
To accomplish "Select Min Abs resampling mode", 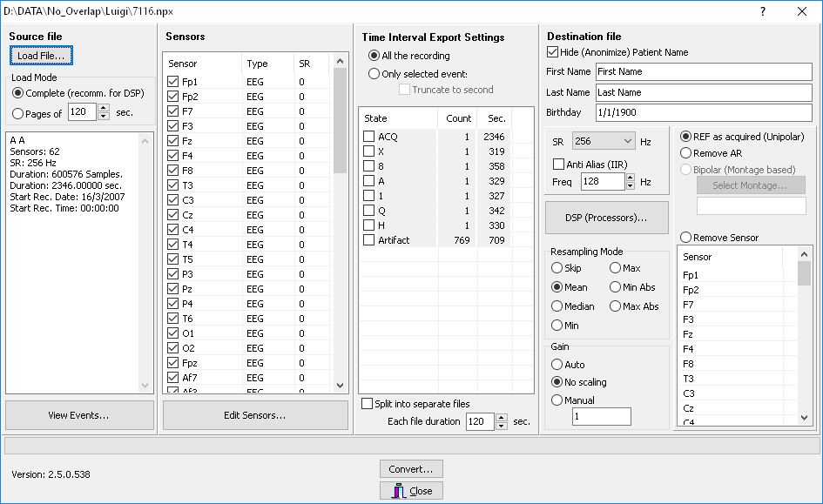I will point(616,287).
